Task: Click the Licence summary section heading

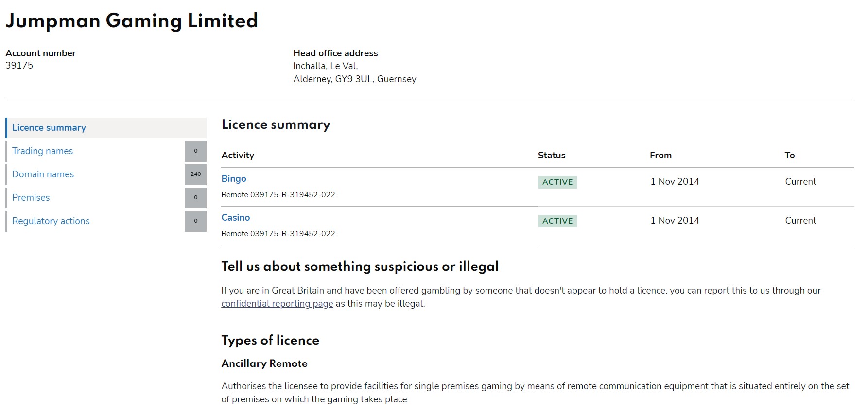Action: 276,125
